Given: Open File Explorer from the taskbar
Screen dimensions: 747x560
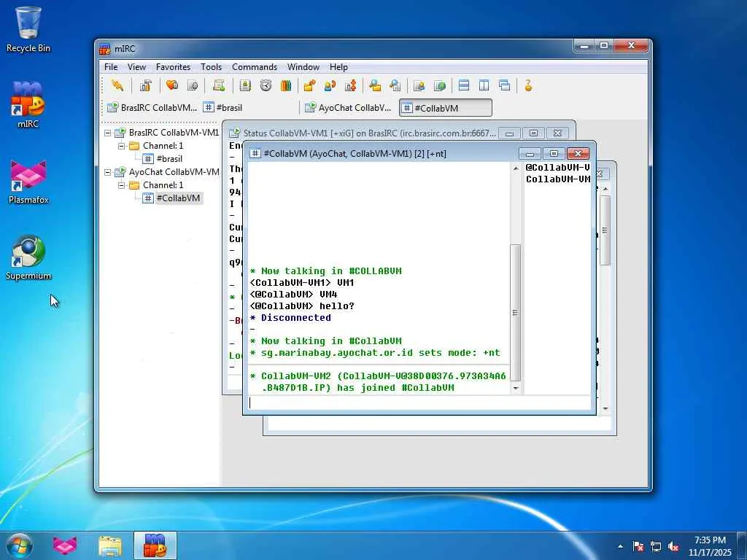Looking at the screenshot, I should click(x=110, y=545).
